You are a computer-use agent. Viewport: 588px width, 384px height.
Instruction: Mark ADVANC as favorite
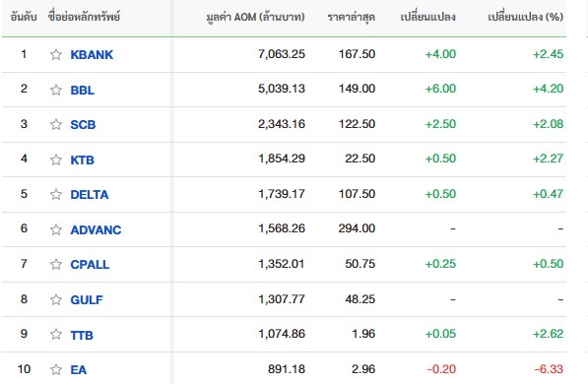tap(56, 229)
